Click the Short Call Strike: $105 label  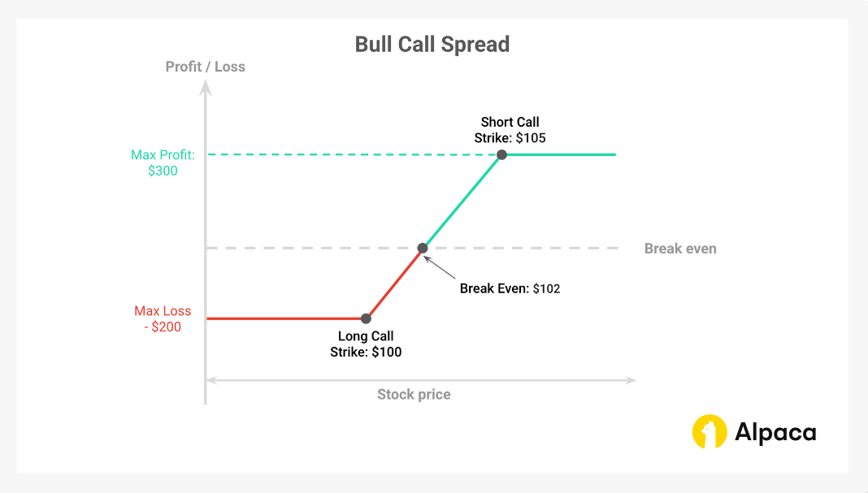(x=510, y=130)
